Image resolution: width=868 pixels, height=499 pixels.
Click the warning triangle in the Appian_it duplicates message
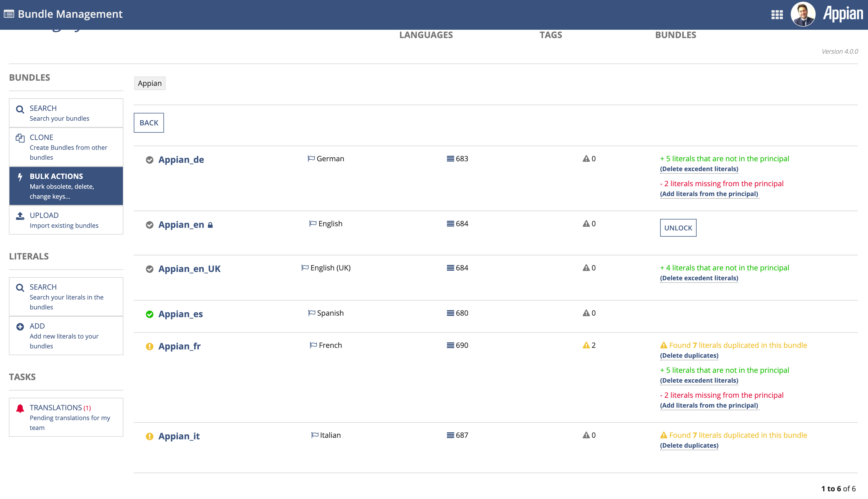[664, 435]
